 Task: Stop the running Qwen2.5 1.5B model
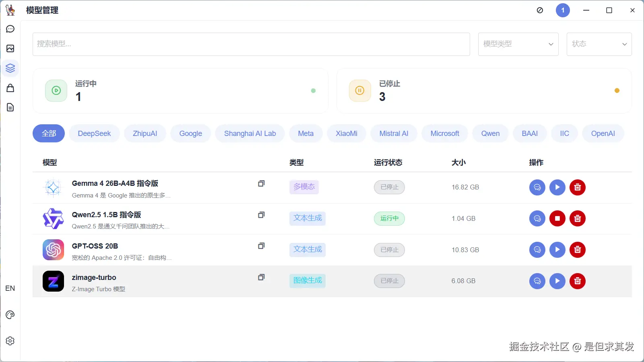coord(557,218)
